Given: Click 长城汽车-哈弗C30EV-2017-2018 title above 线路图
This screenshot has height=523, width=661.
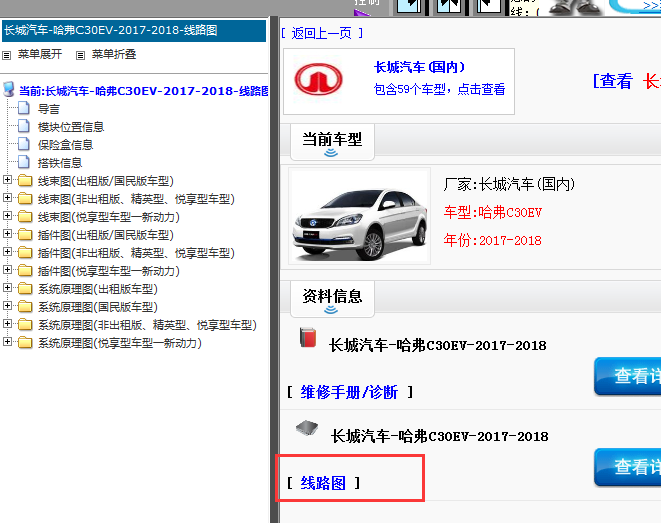Looking at the screenshot, I should [439, 437].
